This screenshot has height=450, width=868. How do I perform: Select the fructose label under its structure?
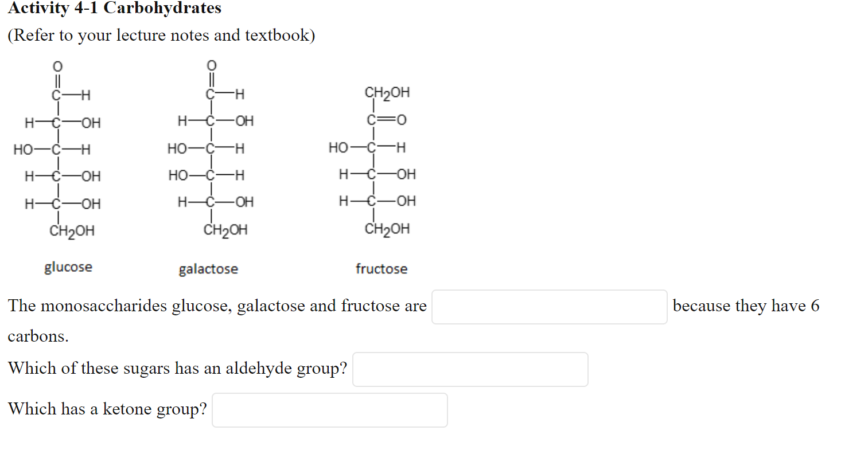click(x=382, y=269)
